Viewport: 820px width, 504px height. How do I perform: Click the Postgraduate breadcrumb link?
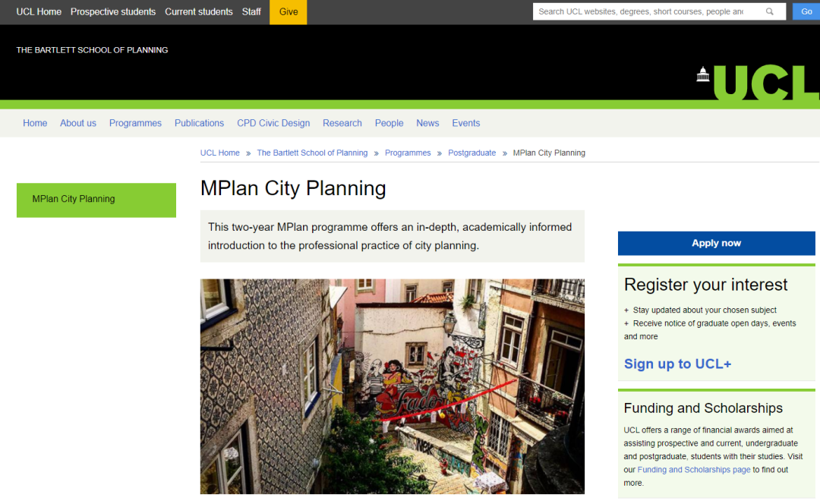click(471, 153)
